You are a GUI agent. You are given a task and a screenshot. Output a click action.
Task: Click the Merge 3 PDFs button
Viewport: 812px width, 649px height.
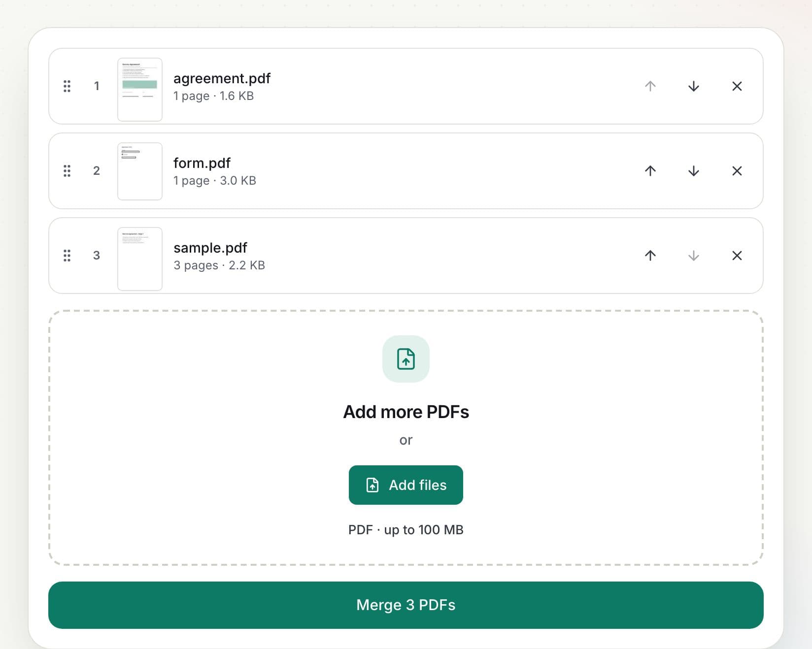(x=406, y=605)
